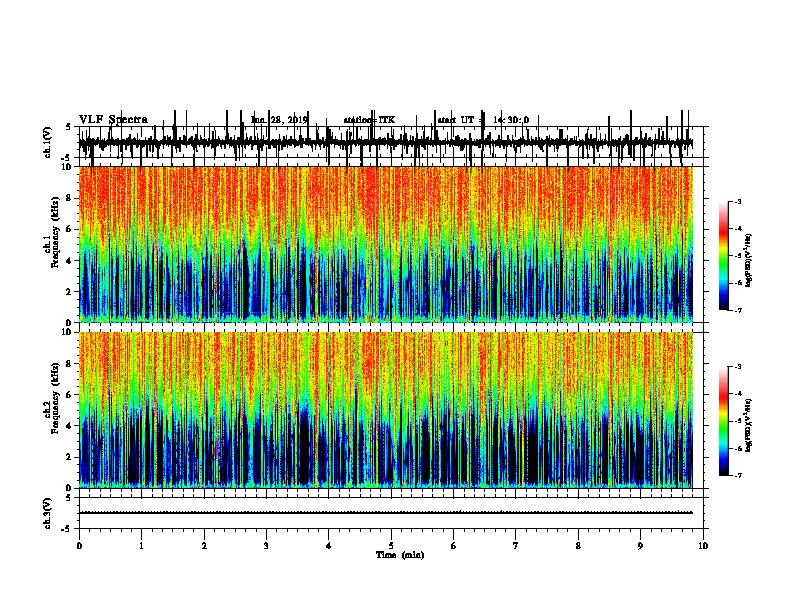The image size is (792, 612).
Task: Click the 'Time (min)' x-axis label
Action: point(400,555)
